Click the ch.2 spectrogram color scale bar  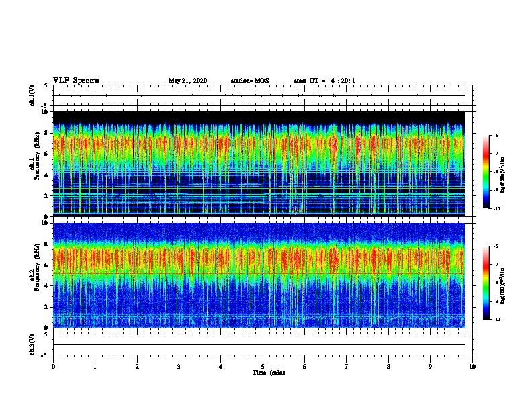pos(486,283)
